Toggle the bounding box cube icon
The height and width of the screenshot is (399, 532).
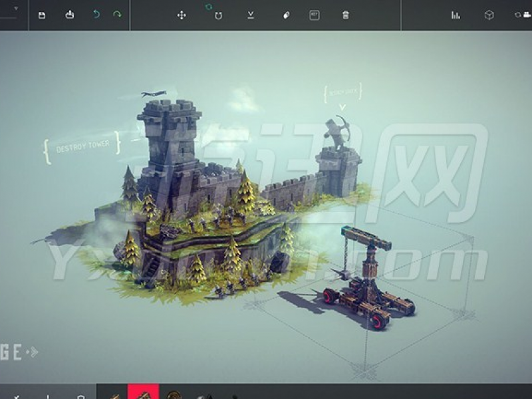tap(489, 15)
